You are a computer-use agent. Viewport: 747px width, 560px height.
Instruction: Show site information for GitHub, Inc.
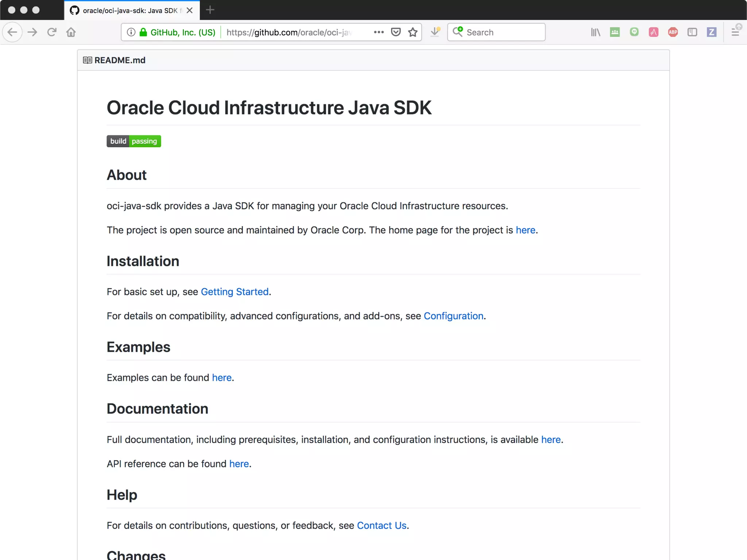[131, 32]
